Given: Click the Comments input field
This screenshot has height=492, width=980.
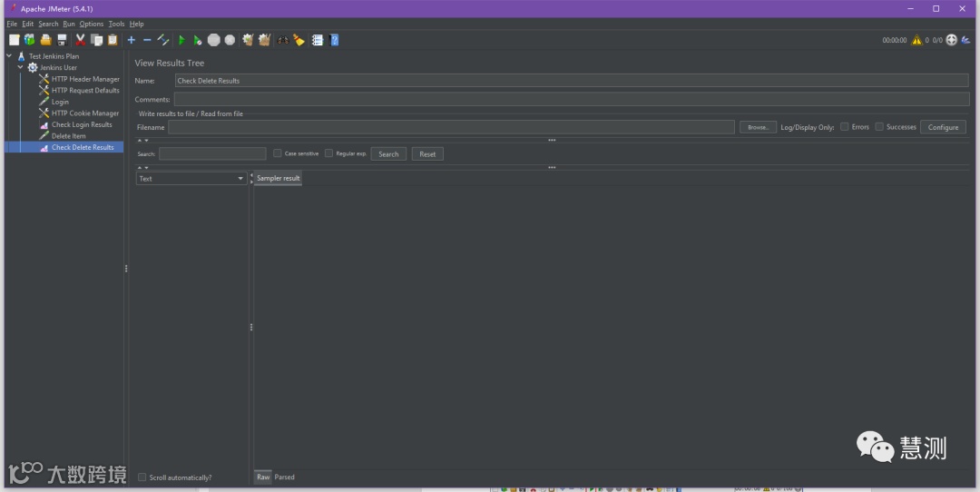Looking at the screenshot, I should 572,100.
